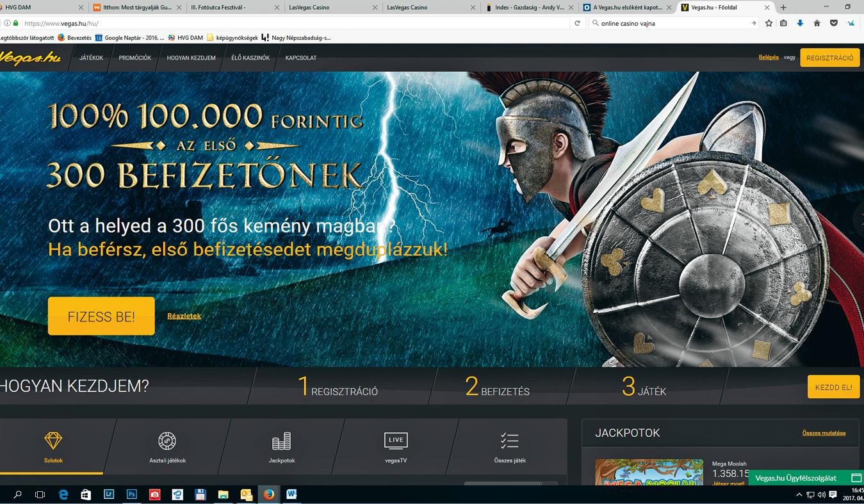Open the Action Center notifications icon
864x504 pixels.
tap(833, 495)
